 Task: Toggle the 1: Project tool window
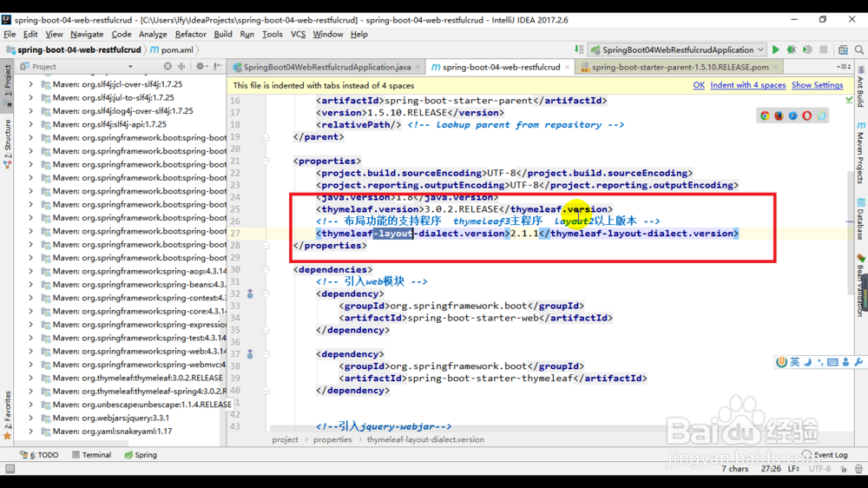click(8, 85)
